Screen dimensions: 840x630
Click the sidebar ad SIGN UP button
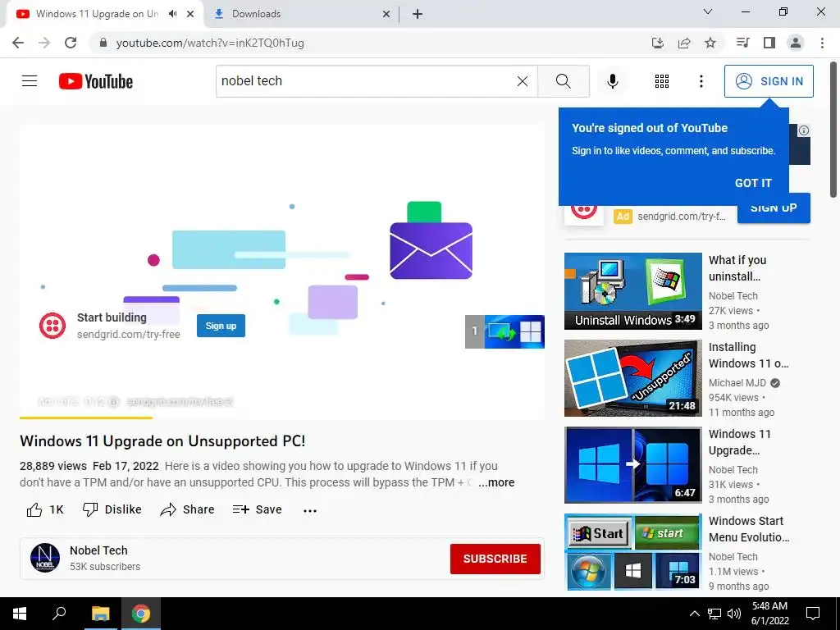pyautogui.click(x=774, y=209)
